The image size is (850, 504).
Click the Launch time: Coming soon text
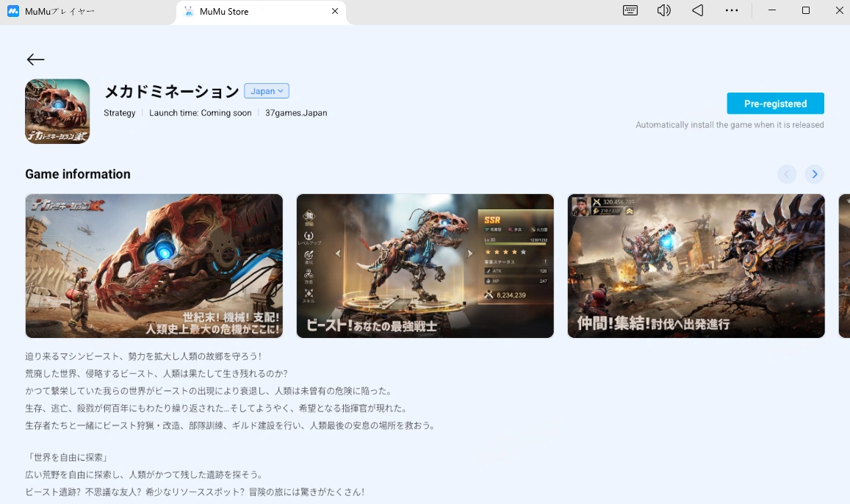(x=200, y=112)
